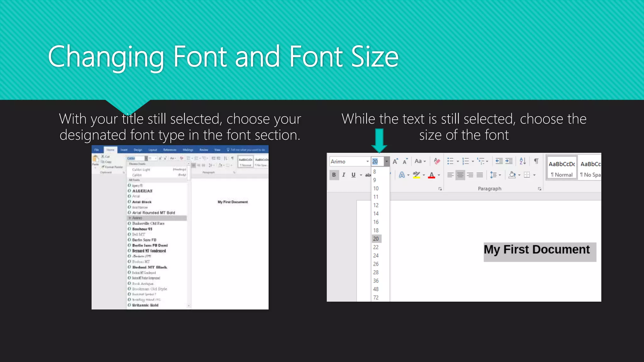Apply yellow Text Highlight Color

(x=416, y=175)
